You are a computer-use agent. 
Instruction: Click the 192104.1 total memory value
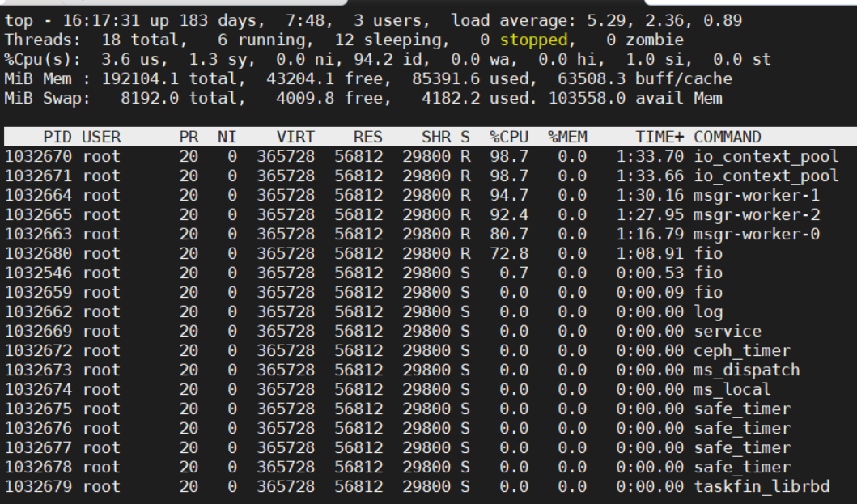(140, 78)
